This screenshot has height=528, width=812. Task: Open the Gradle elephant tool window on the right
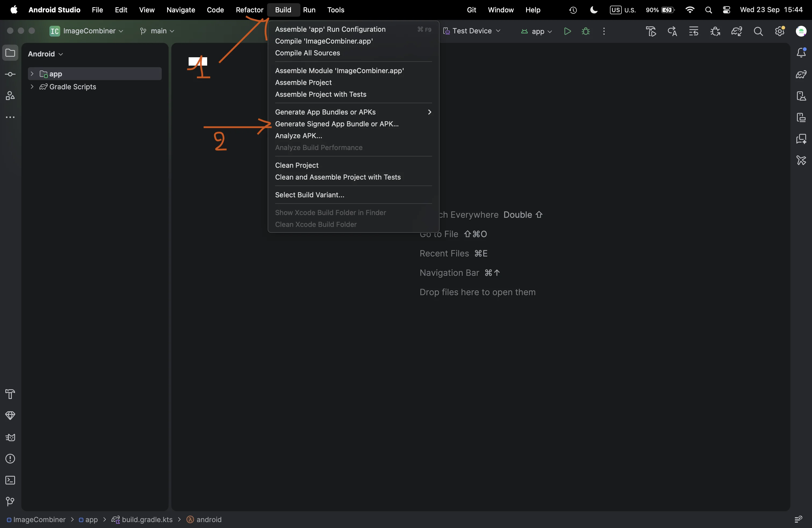[x=801, y=74]
